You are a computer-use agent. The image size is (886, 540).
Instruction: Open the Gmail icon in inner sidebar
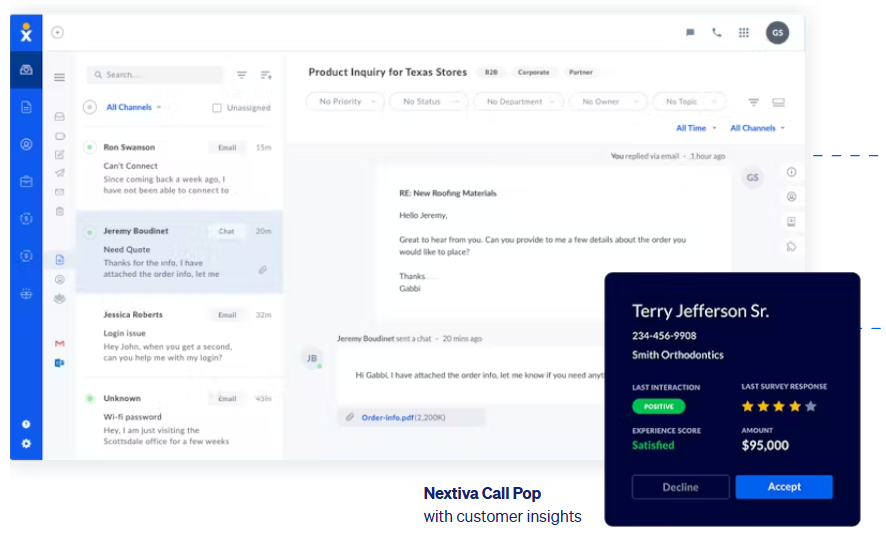(59, 343)
